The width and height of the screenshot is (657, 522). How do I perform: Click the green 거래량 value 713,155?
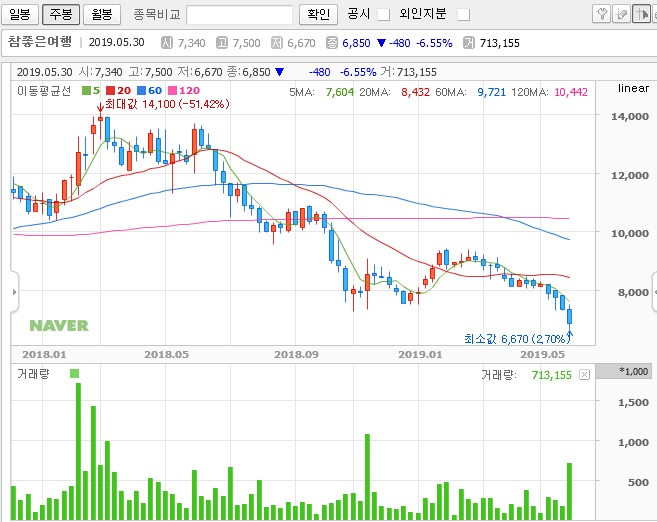[551, 375]
